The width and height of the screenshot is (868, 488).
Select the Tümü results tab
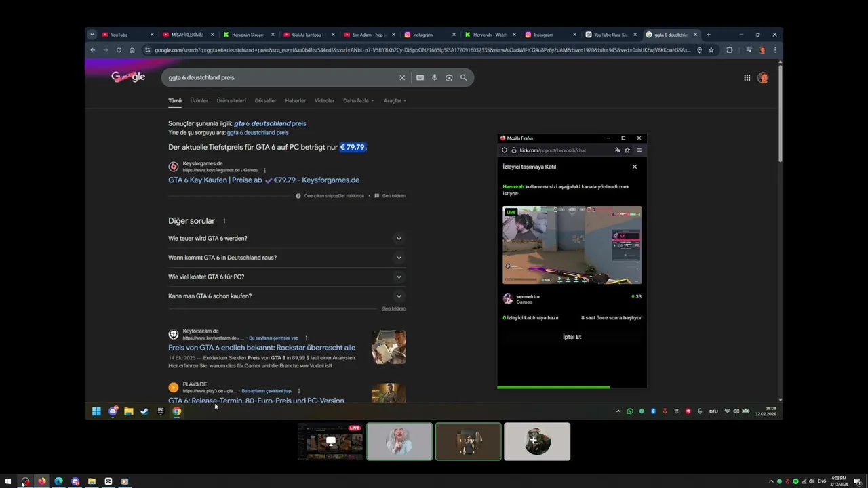[175, 100]
